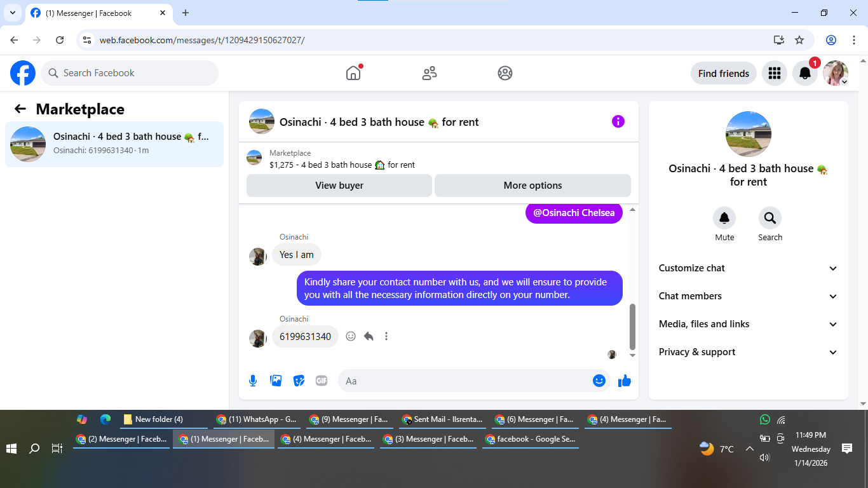Expand Chat members section
Viewport: 868px width, 488px height.
pyautogui.click(x=749, y=296)
